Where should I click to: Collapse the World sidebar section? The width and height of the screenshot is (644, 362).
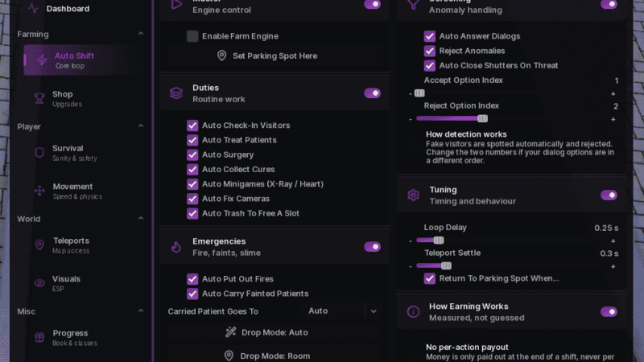point(141,218)
